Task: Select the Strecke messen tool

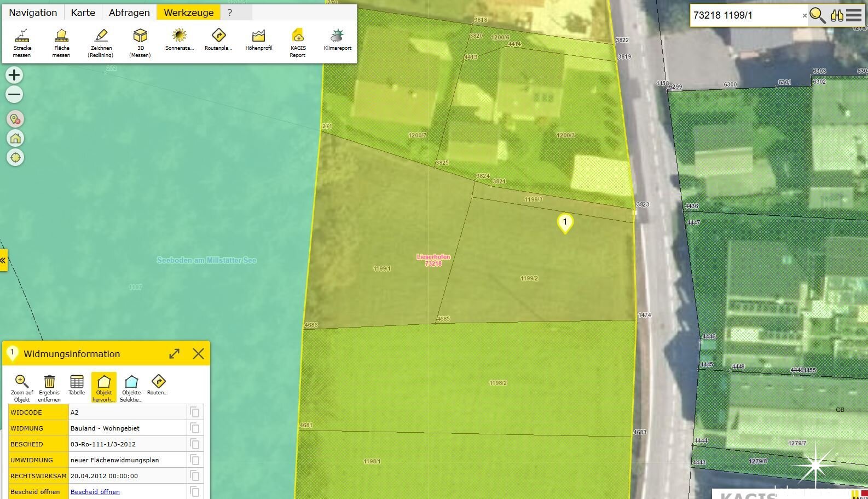Action: point(22,42)
